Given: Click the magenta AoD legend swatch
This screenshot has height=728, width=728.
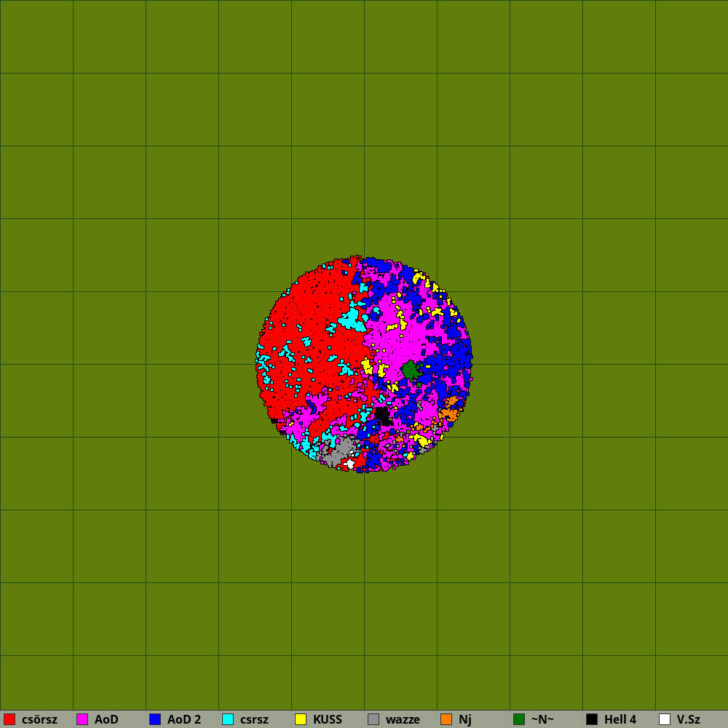Looking at the screenshot, I should (x=82, y=719).
